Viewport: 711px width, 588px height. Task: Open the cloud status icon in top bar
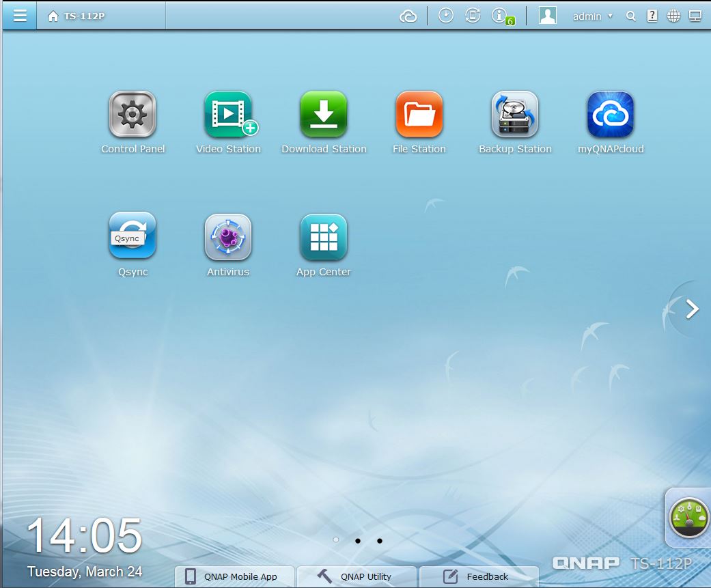point(408,16)
